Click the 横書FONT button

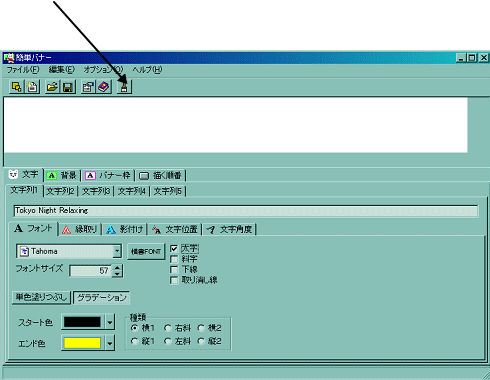pyautogui.click(x=146, y=252)
